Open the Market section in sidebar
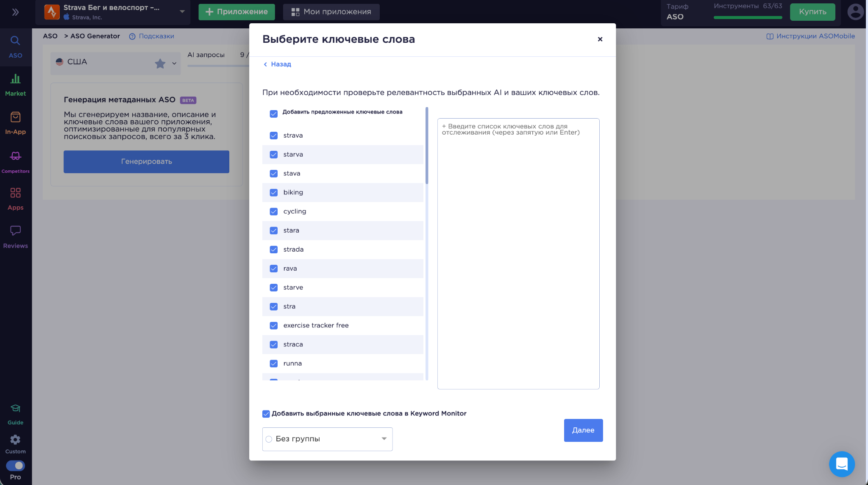The image size is (868, 485). pos(15,84)
